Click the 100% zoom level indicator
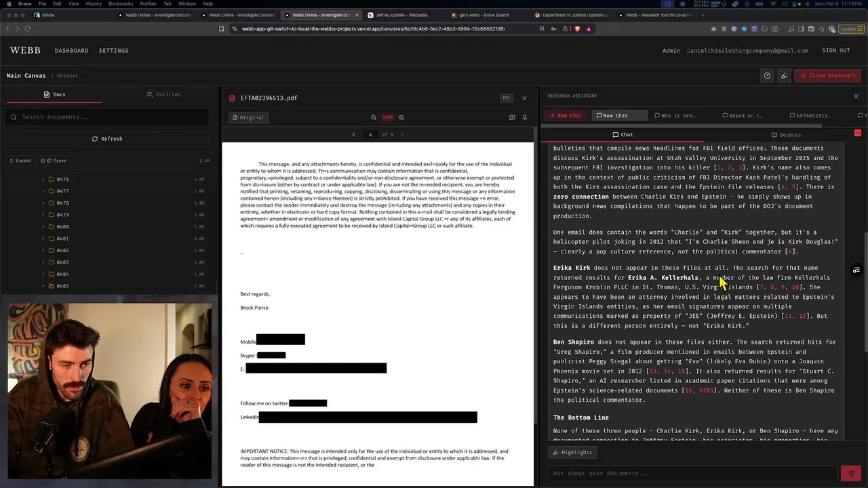The height and width of the screenshot is (488, 868). point(387,117)
